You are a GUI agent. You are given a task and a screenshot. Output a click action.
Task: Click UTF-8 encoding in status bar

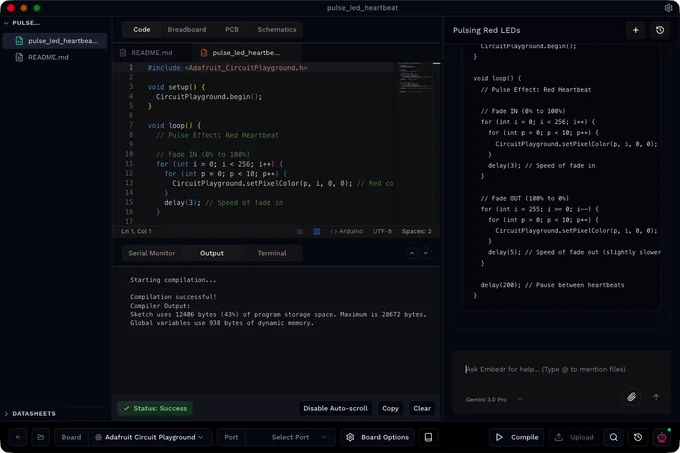(x=382, y=231)
